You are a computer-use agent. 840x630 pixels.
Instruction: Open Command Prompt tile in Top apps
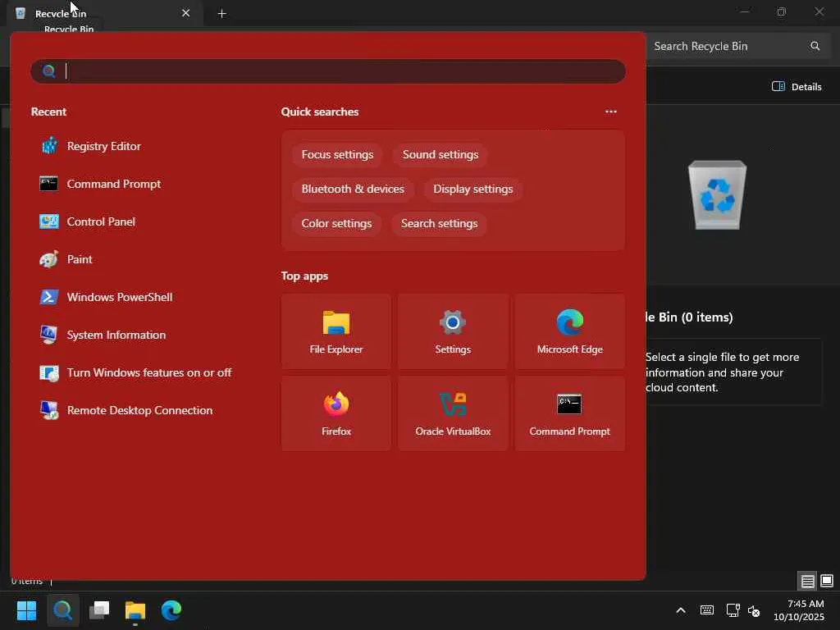point(569,413)
